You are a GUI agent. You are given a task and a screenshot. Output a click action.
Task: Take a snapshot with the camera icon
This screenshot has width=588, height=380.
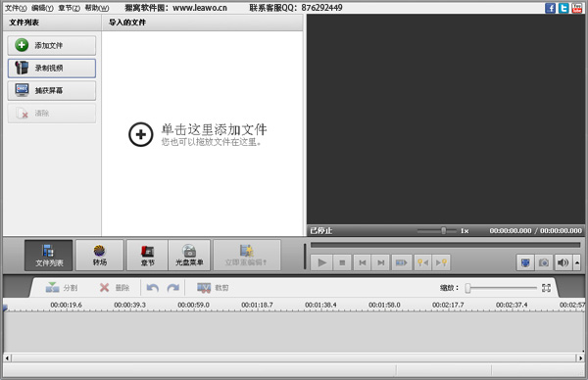click(544, 262)
